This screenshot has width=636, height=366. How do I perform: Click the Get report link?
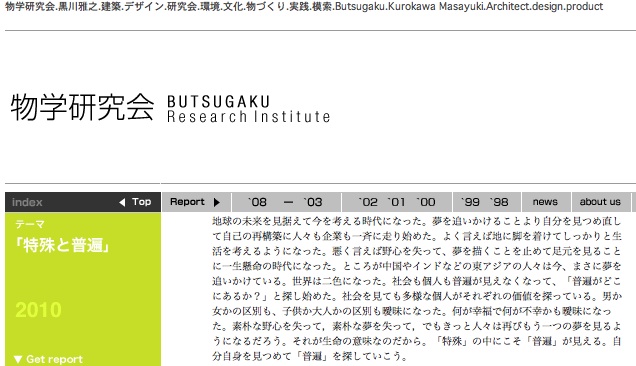tap(54, 359)
